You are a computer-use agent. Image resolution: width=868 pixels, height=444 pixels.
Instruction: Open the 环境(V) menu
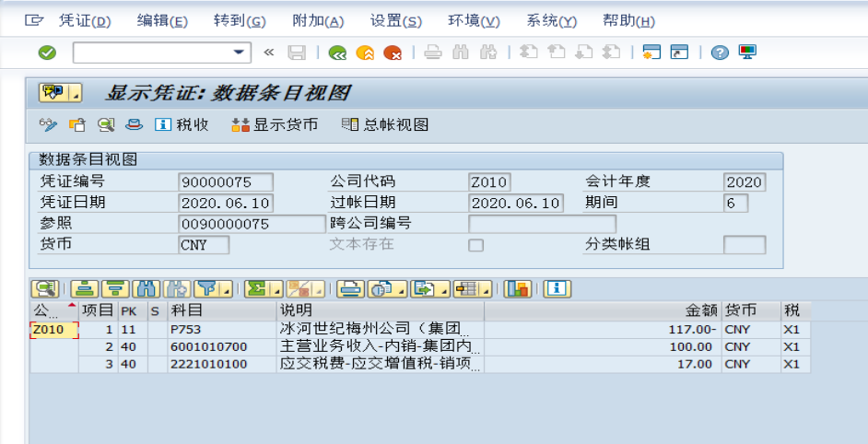click(x=474, y=21)
